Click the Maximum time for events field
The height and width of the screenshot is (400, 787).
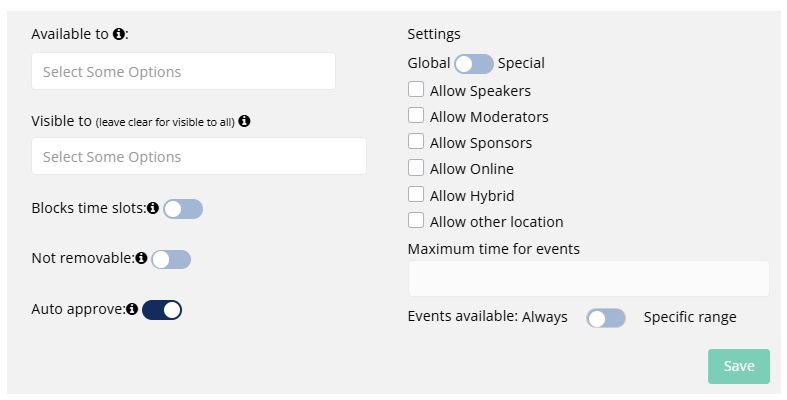point(588,278)
